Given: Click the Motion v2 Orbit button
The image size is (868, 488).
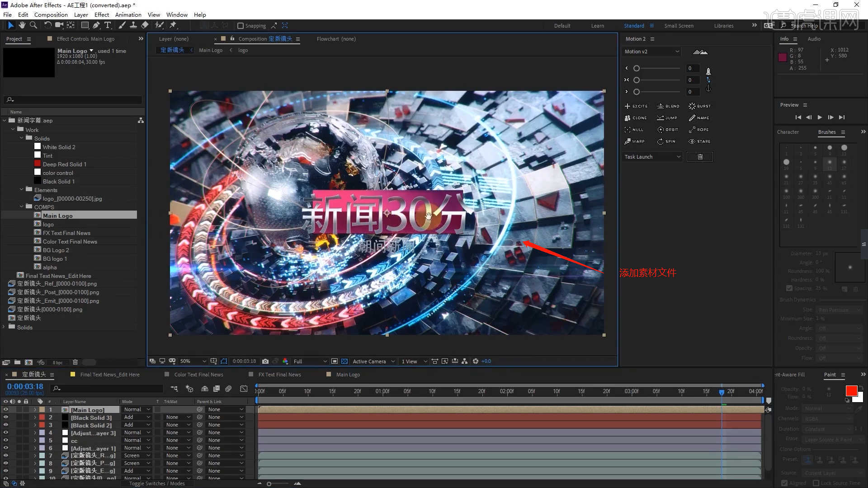Looking at the screenshot, I should pyautogui.click(x=668, y=130).
